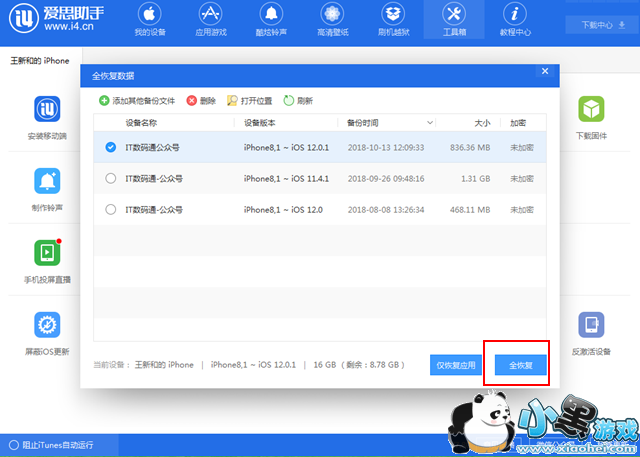This screenshot has height=457, width=640.
Task: Close the 全恢复数据 dialog
Action: tap(544, 71)
